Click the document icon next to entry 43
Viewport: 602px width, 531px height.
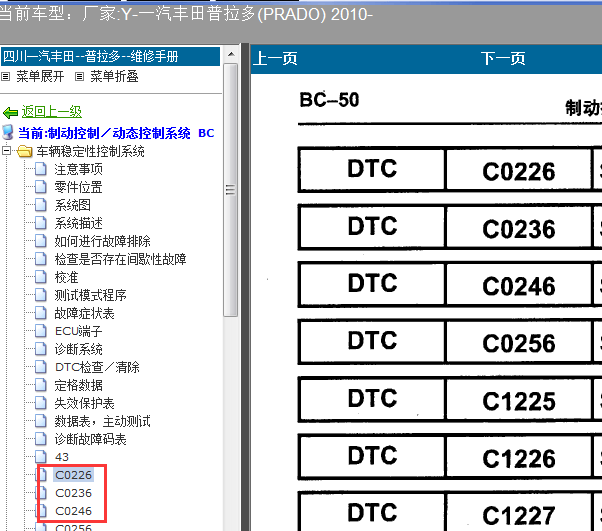(x=41, y=457)
